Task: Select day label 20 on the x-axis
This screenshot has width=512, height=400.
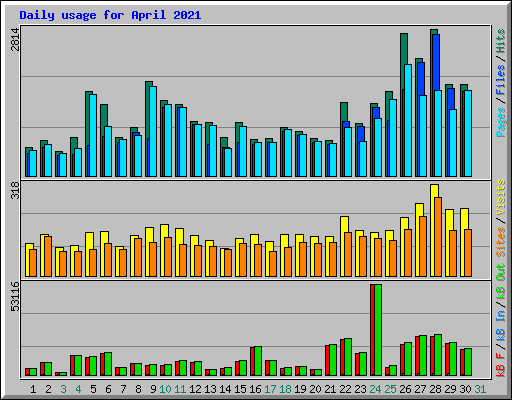Action: tap(315, 389)
